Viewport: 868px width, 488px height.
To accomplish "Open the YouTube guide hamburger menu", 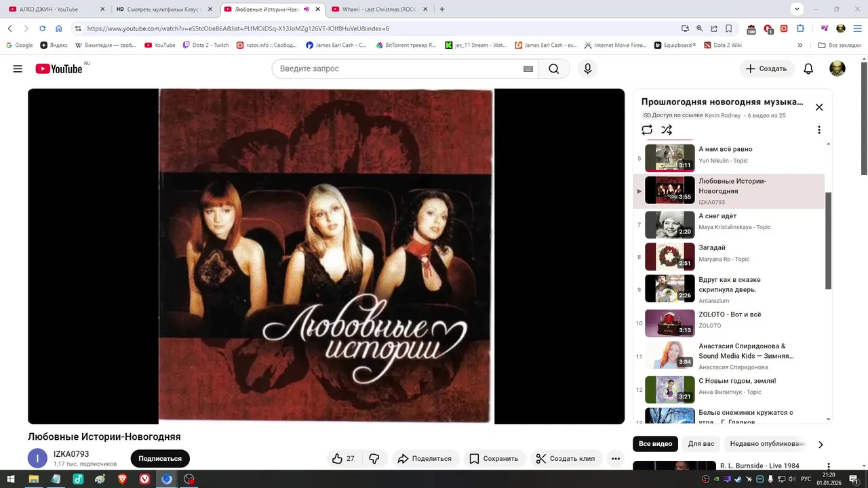I will tap(18, 68).
